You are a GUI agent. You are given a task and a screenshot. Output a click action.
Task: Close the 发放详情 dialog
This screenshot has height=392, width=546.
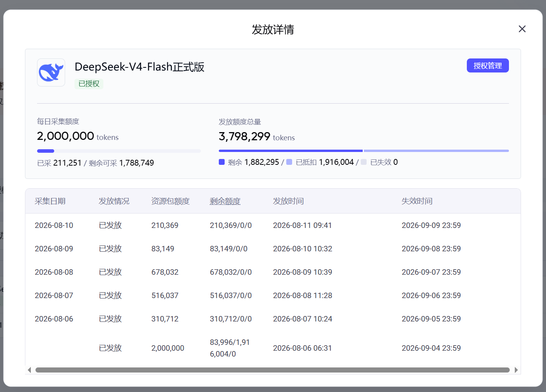coord(522,29)
